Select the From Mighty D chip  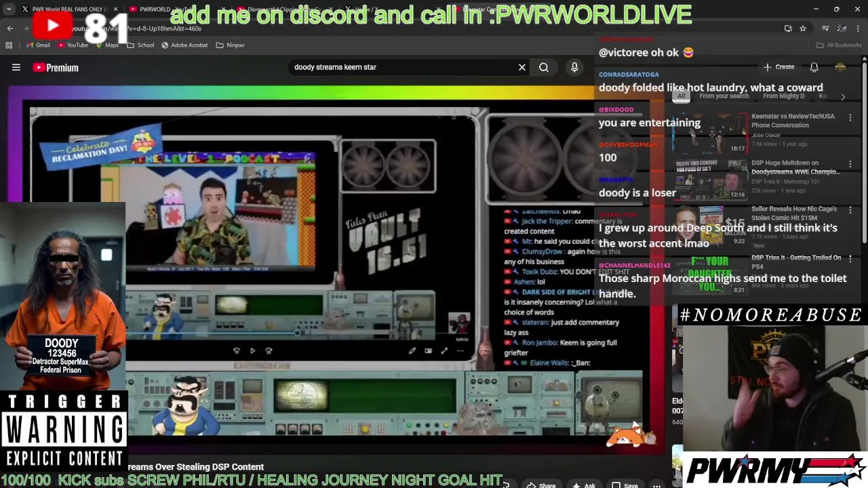[x=783, y=96]
